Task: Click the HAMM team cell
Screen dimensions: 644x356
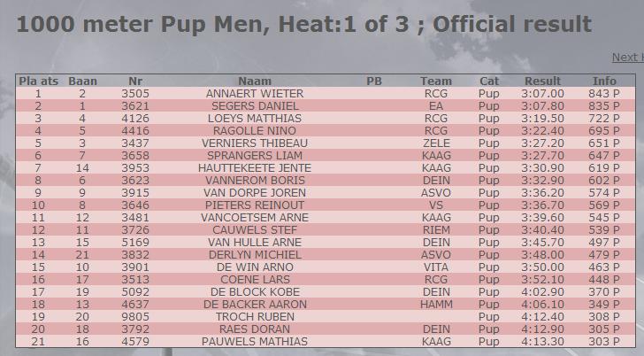Action: click(436, 305)
